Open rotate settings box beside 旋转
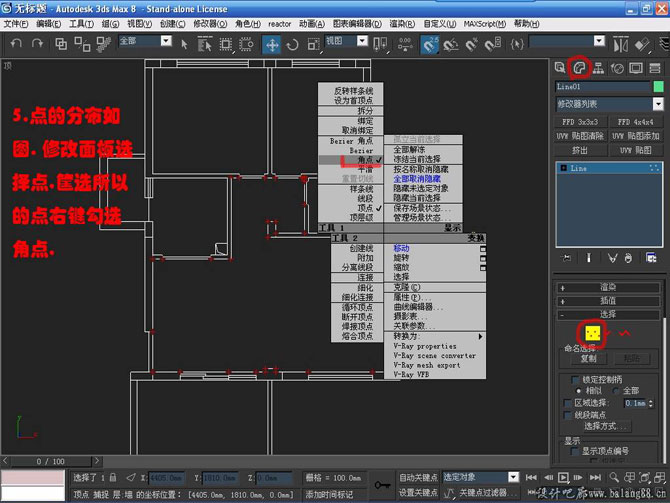670x503 pixels. pyautogui.click(x=483, y=259)
